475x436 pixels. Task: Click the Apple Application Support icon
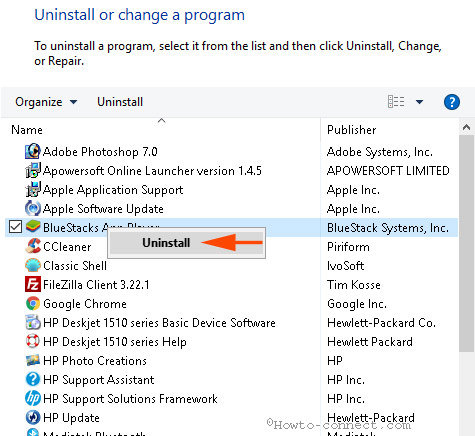[x=33, y=189]
